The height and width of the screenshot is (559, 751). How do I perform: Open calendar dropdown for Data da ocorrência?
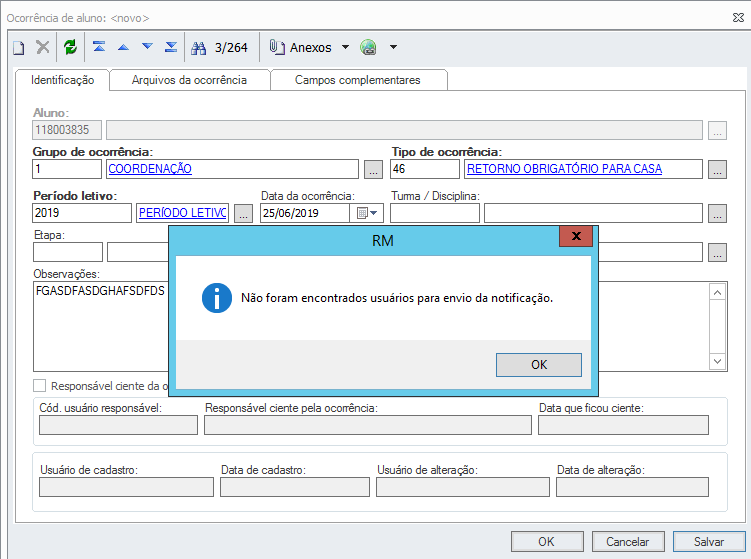pos(367,213)
